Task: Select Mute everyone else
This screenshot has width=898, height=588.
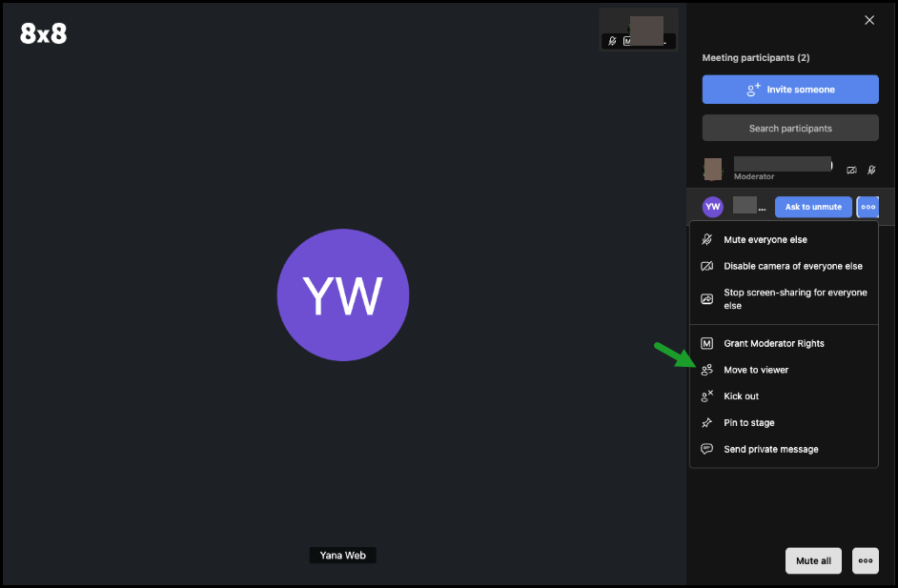Action: [765, 240]
